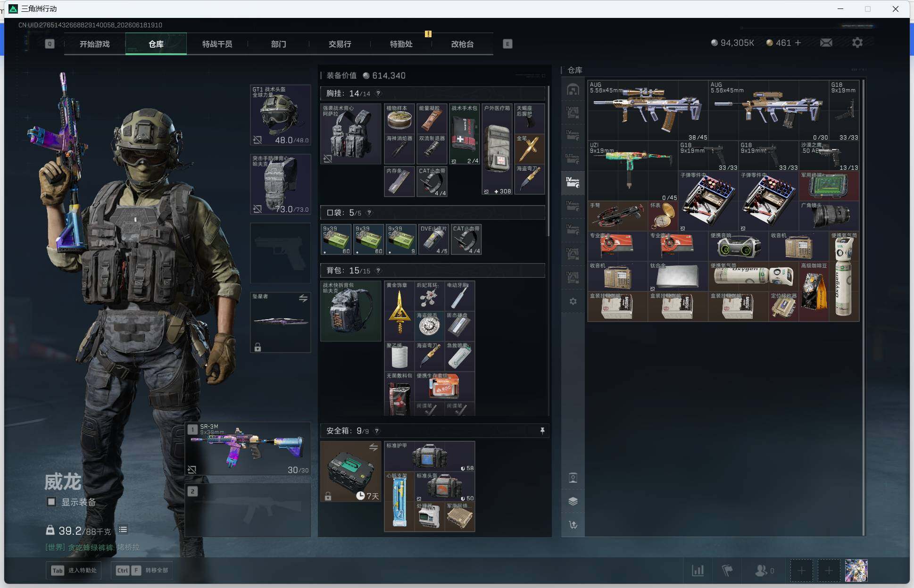The height and width of the screenshot is (588, 914).
Task: Click swap arrows on the safe box
Action: coord(374,447)
